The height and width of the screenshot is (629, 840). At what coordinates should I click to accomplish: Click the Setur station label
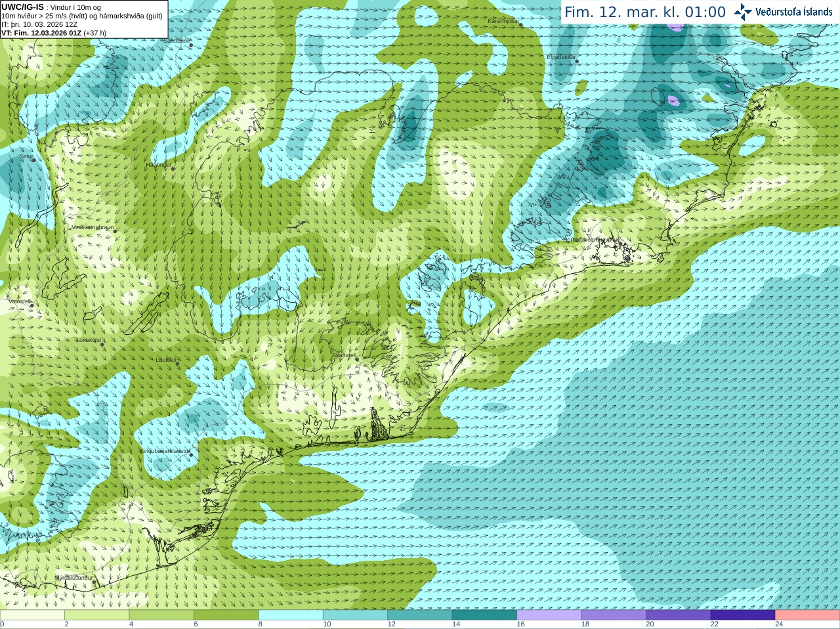tap(26, 157)
